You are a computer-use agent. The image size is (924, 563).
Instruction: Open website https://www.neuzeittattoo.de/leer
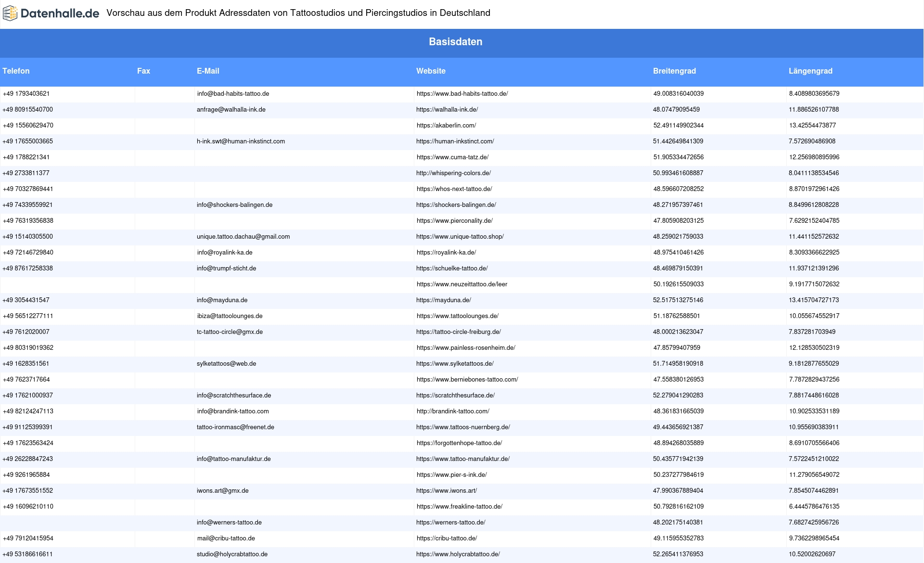click(x=462, y=284)
